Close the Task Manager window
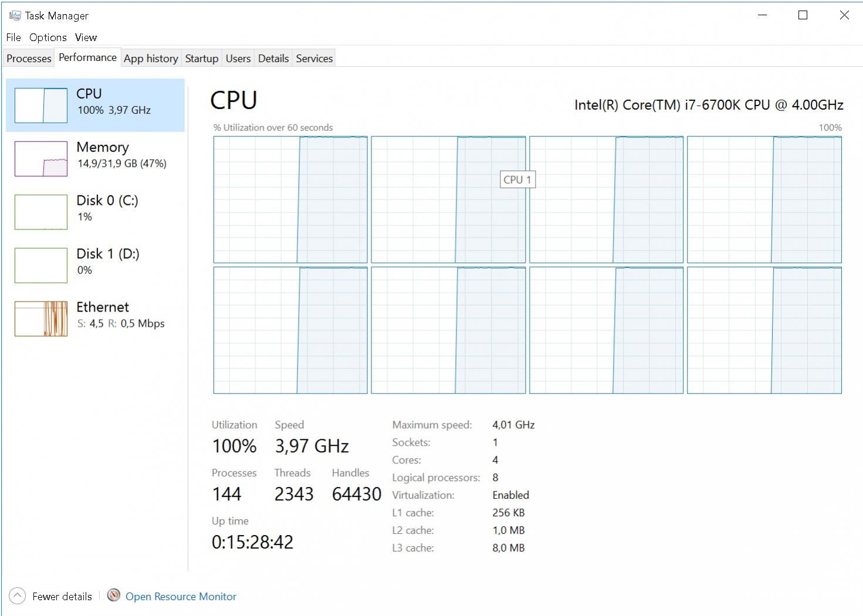 tap(844, 15)
